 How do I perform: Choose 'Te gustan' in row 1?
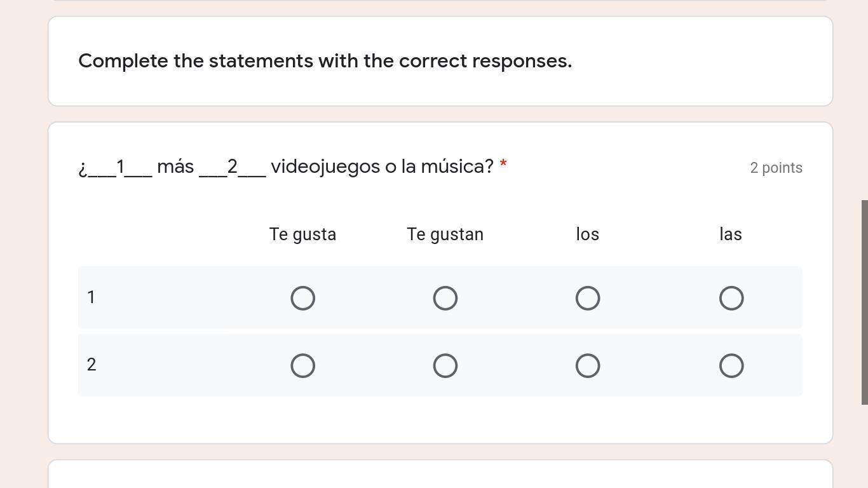point(445,298)
